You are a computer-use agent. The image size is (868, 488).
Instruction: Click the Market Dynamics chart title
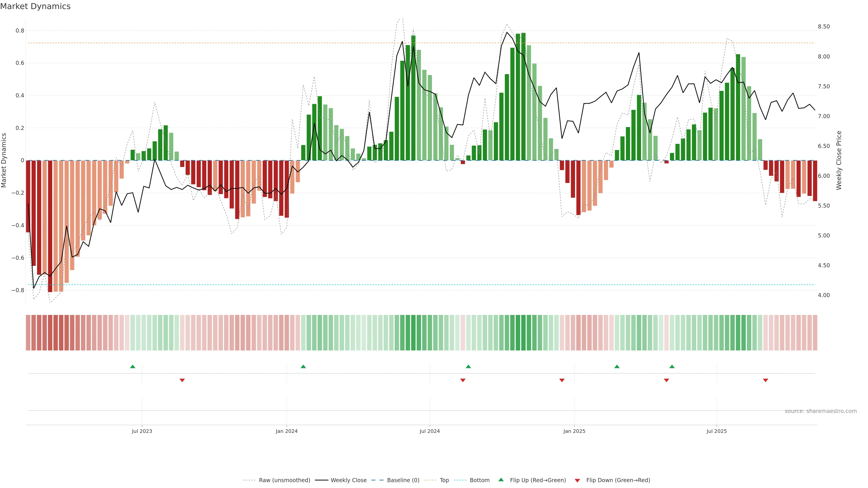35,6
